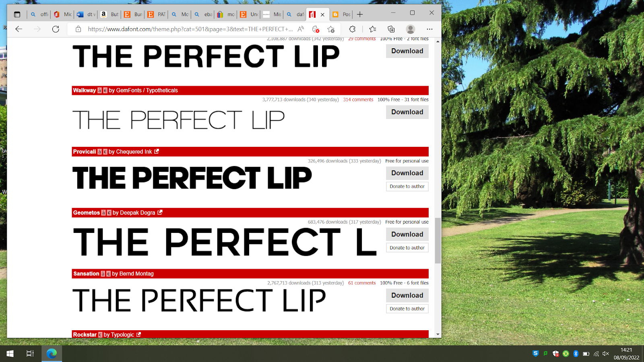The height and width of the screenshot is (362, 644).
Task: Open Read Aloud icon in address bar
Action: 301,29
